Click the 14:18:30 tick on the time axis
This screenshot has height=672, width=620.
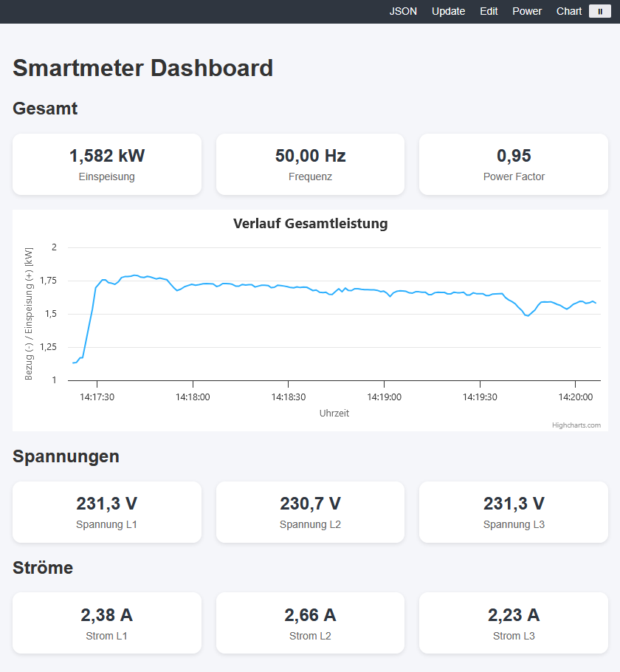pyautogui.click(x=289, y=397)
